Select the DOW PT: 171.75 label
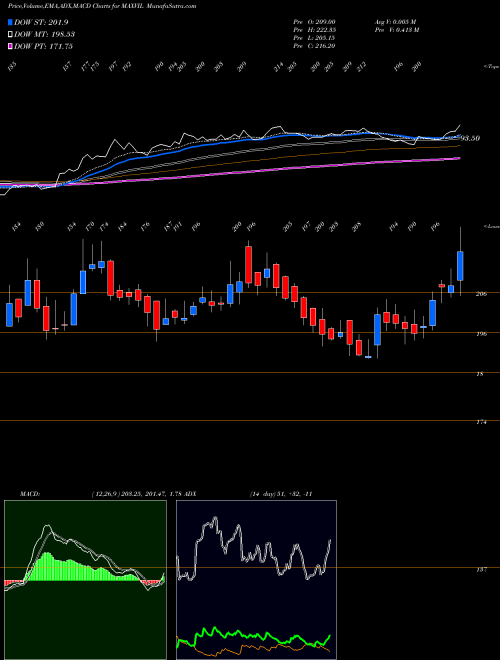Viewport: 500px width, 660px height. pos(43,46)
